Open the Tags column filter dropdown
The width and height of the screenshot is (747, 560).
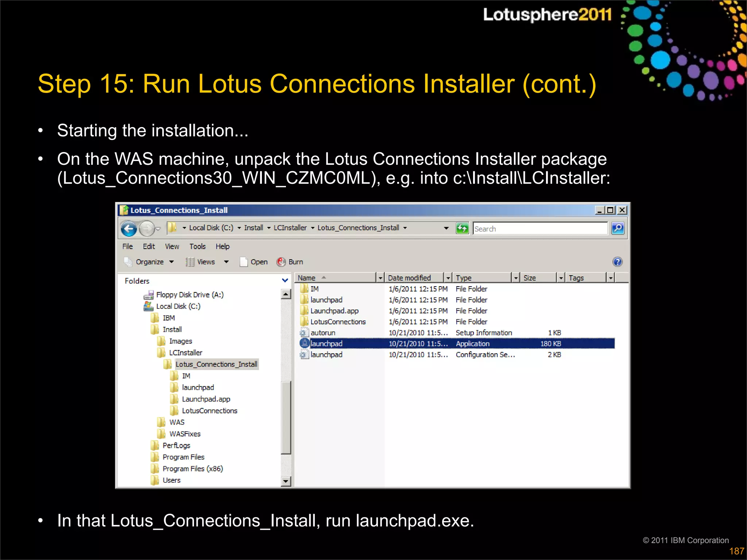coord(611,278)
